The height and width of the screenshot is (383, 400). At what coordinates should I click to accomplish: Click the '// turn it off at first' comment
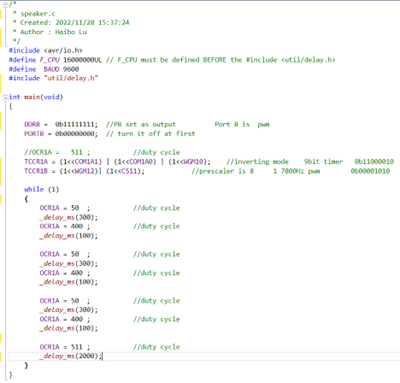coord(150,134)
